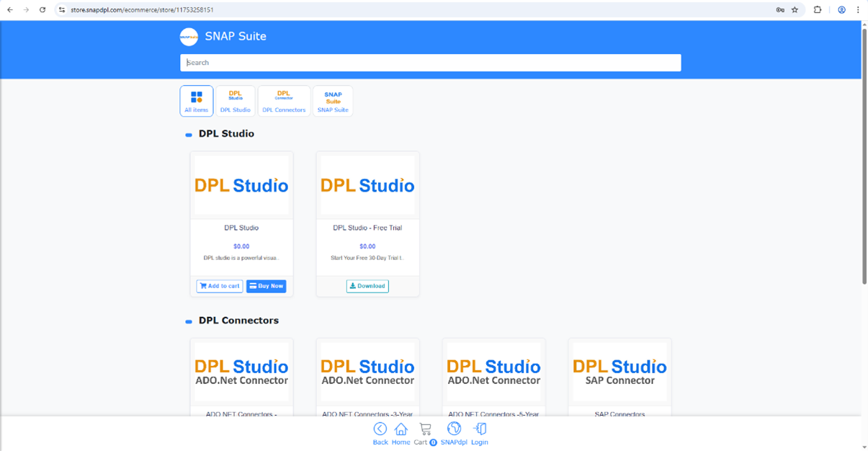868x451 pixels.
Task: Reload the page with browser refresh icon
Action: pos(42,10)
